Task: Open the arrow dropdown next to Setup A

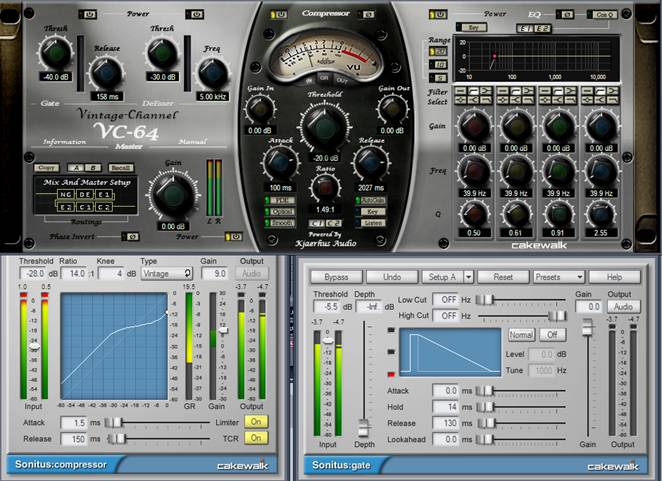Action: [x=468, y=277]
